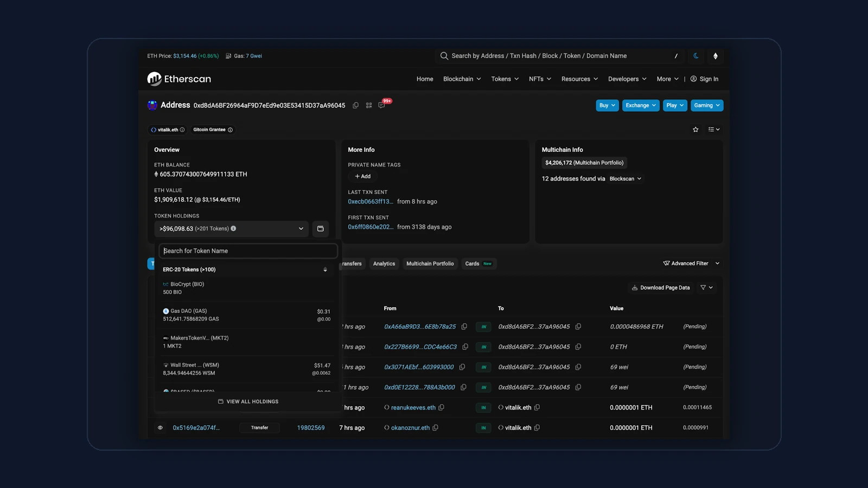Open the Buy dropdown
This screenshot has width=868, height=488.
point(607,105)
